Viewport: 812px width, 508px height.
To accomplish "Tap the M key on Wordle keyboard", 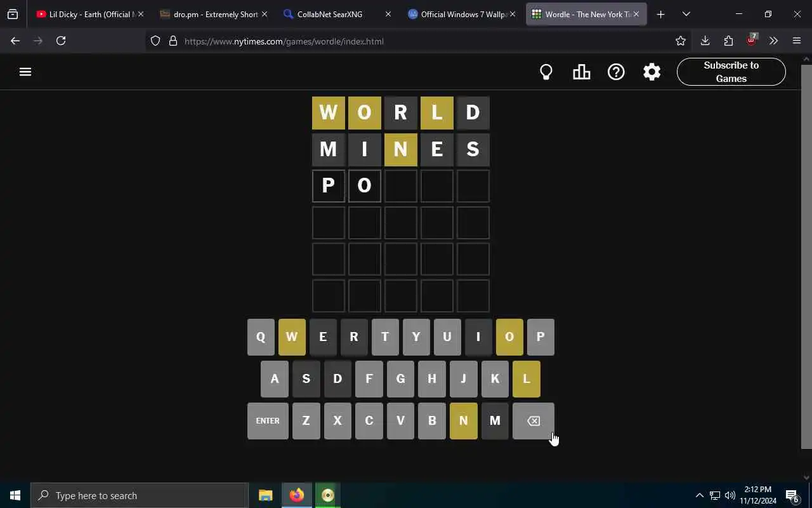I will click(495, 421).
